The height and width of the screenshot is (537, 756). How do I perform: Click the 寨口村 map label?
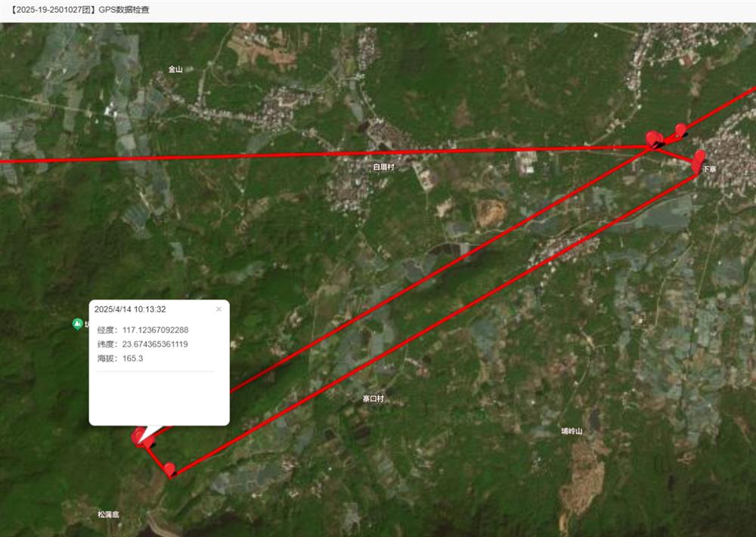373,399
